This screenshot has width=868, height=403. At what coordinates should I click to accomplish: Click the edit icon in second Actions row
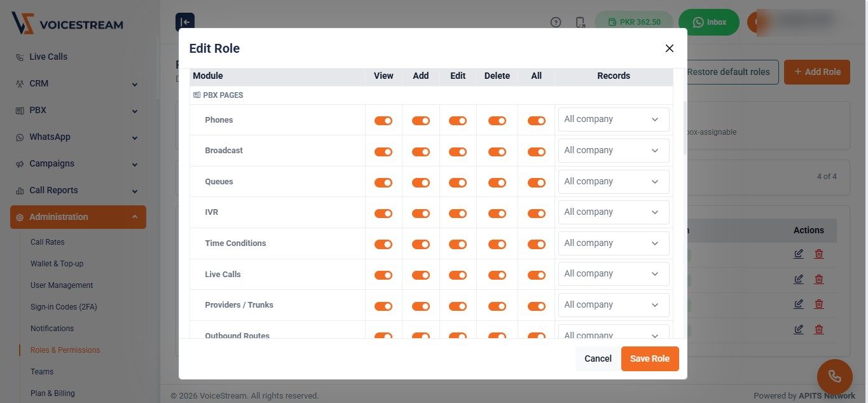(799, 279)
